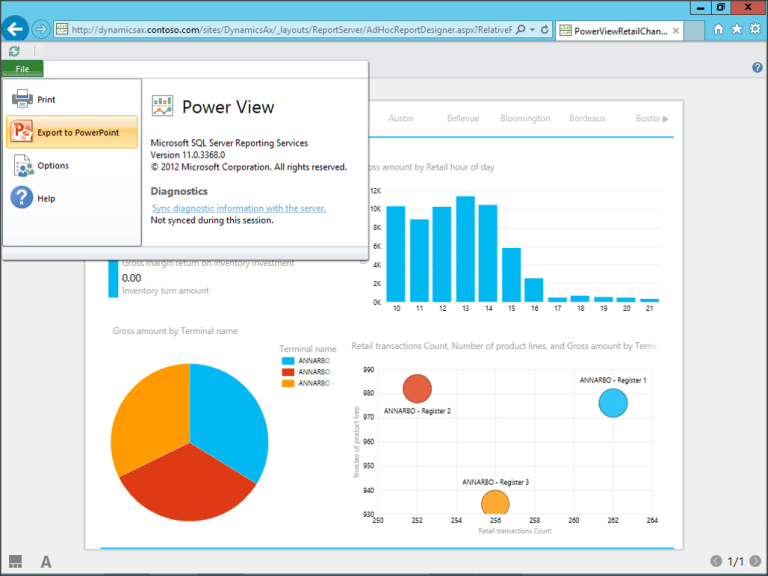Click the Power View chart logo icon

pyautogui.click(x=162, y=106)
